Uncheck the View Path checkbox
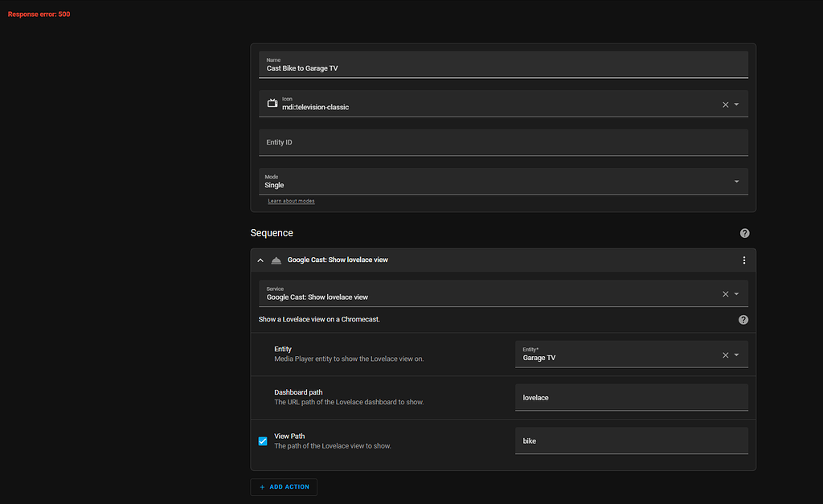823x504 pixels. 263,440
